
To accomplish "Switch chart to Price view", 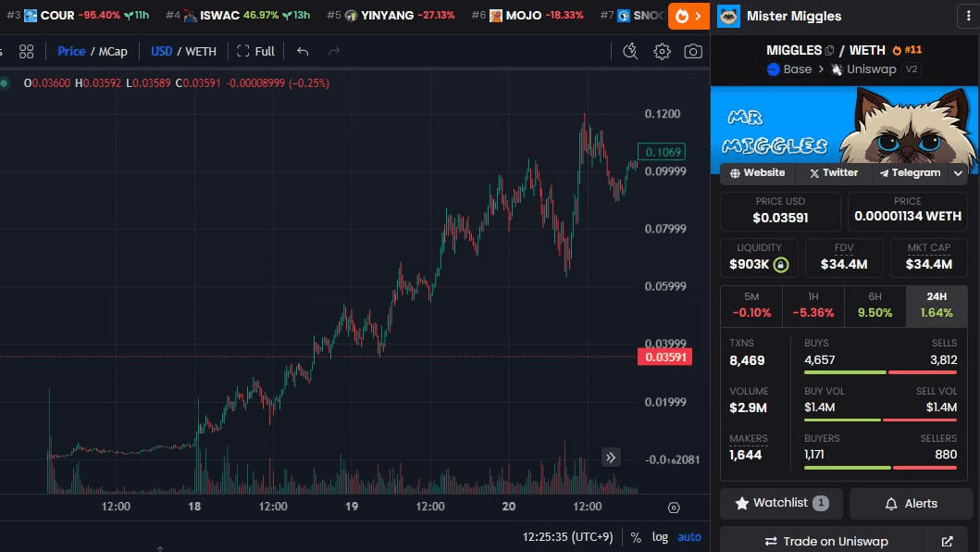I will [x=71, y=51].
